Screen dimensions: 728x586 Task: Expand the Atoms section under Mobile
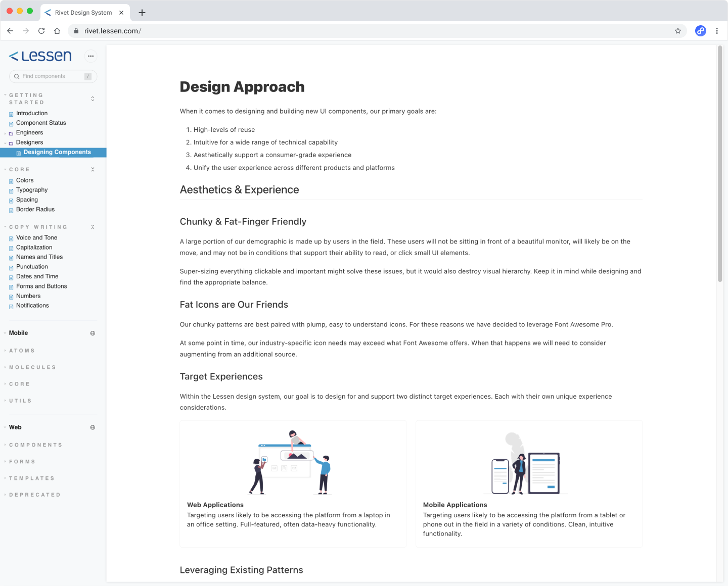click(x=22, y=351)
